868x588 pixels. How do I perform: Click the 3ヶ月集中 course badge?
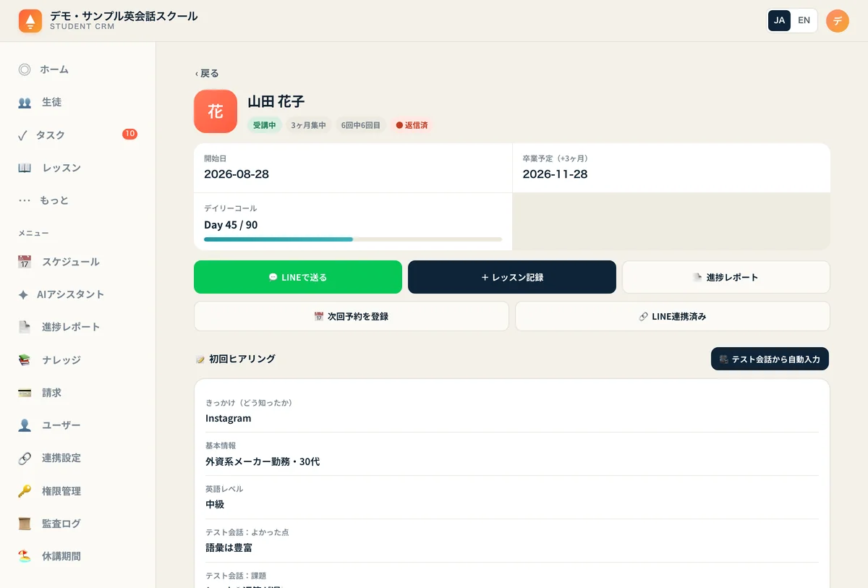click(308, 125)
